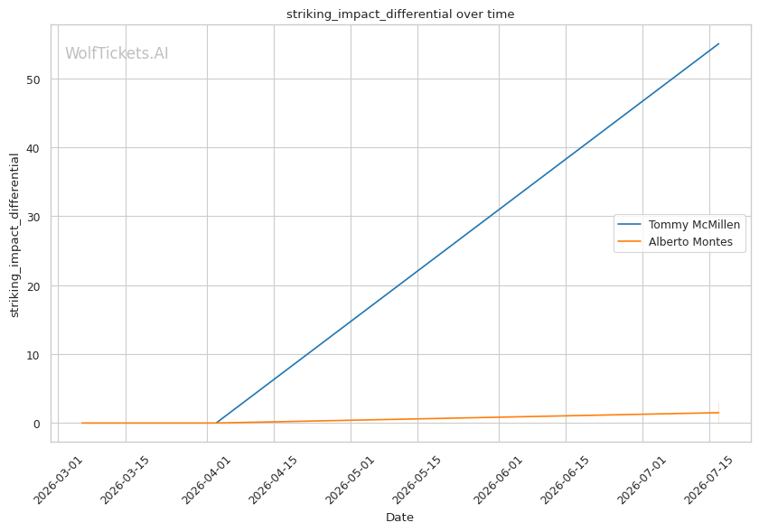Click the 2026-06-15 x-axis label
The width and height of the screenshot is (759, 532).
click(566, 481)
